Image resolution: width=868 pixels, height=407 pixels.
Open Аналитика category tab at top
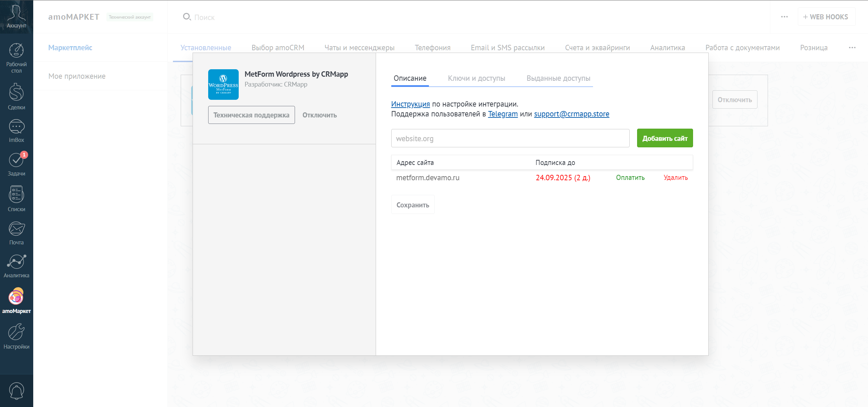point(668,48)
